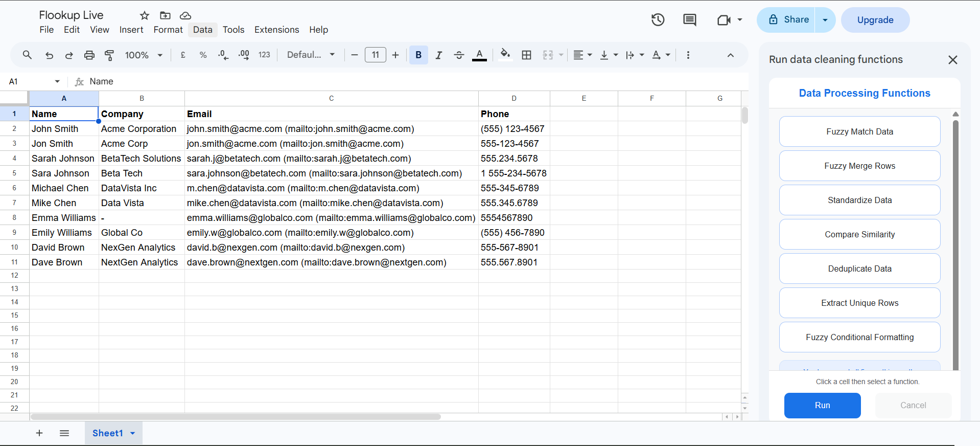Image resolution: width=980 pixels, height=446 pixels.
Task: Format as currency with pound icon
Action: coord(183,55)
